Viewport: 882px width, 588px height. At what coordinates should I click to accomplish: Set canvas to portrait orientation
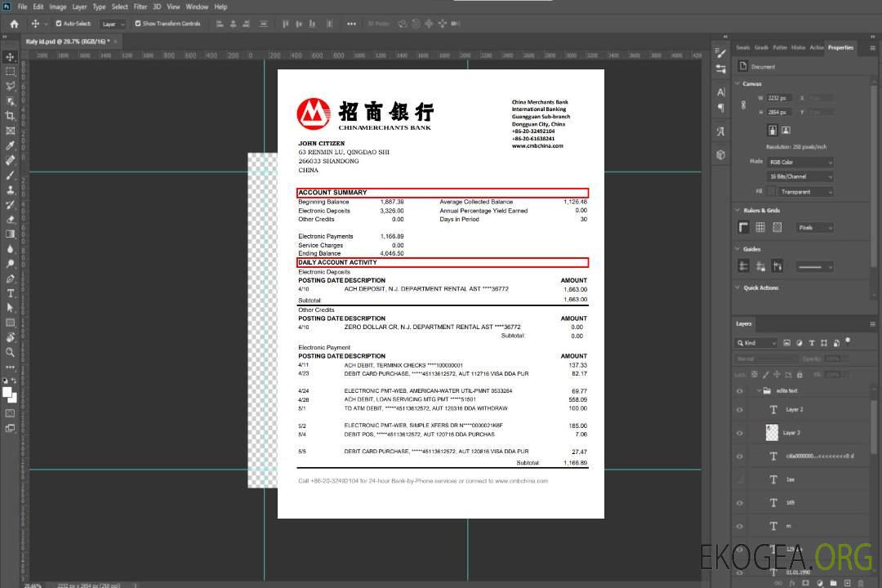click(x=773, y=131)
